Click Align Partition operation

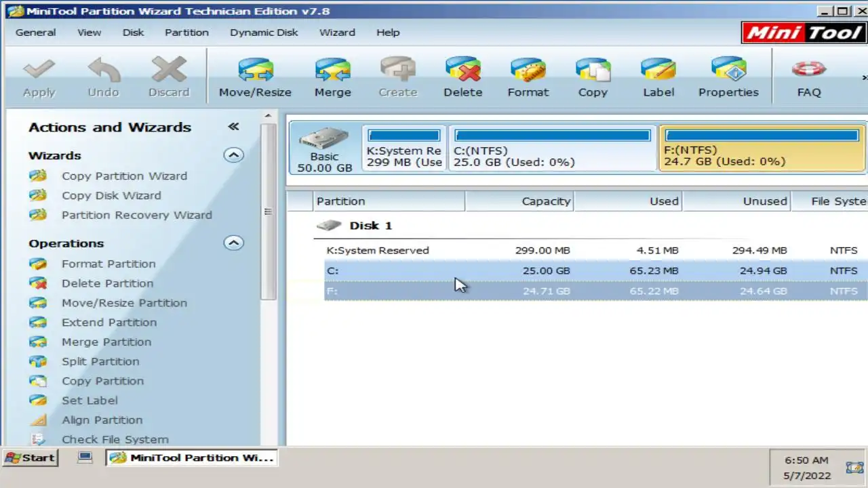point(102,421)
